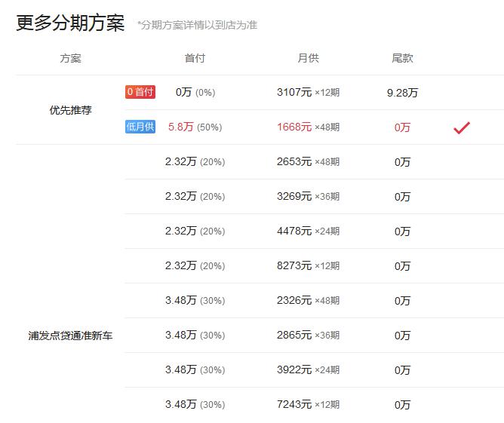Pick the 4478元 ×24期 installment option

pyautogui.click(x=308, y=231)
